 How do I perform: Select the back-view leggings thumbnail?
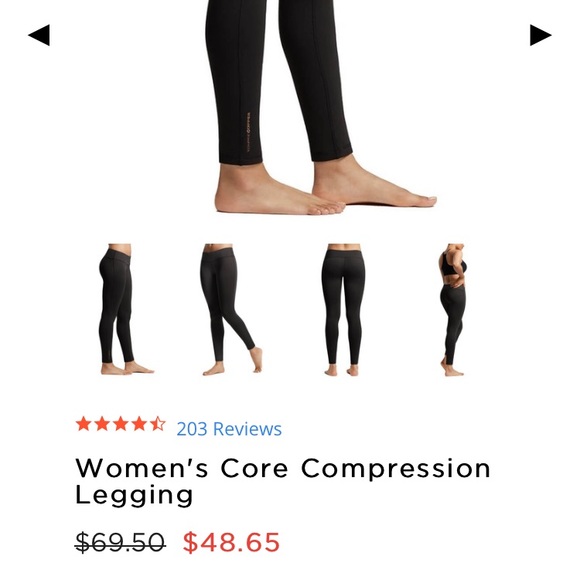[343, 309]
